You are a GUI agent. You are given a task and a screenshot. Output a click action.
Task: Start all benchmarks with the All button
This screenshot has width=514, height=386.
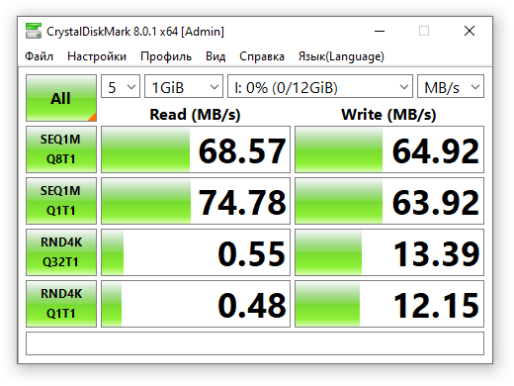(x=61, y=98)
